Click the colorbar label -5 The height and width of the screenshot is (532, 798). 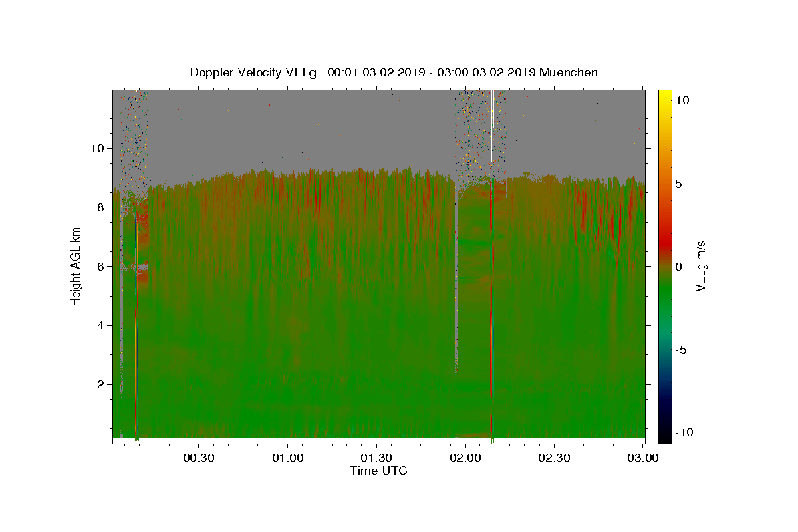click(x=684, y=350)
